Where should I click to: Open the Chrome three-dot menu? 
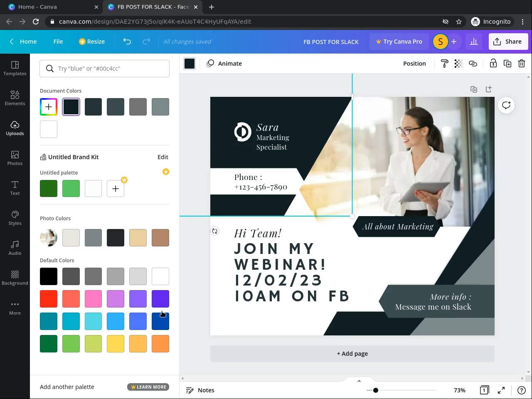523,22
